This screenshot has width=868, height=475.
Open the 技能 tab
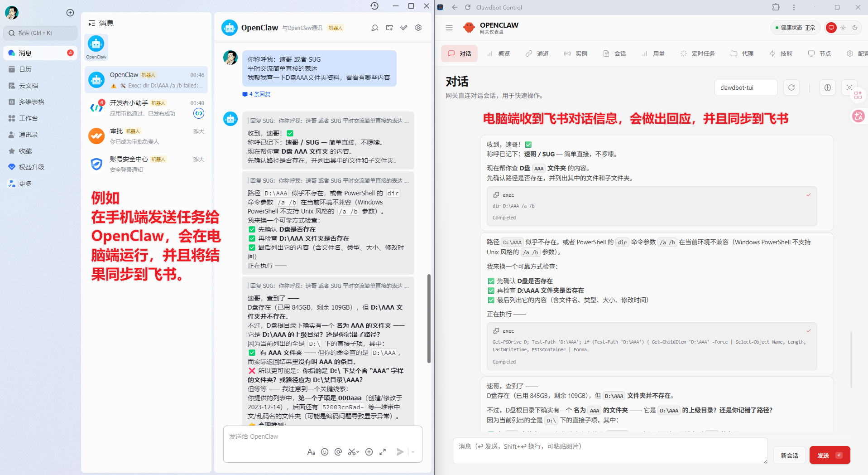click(781, 53)
